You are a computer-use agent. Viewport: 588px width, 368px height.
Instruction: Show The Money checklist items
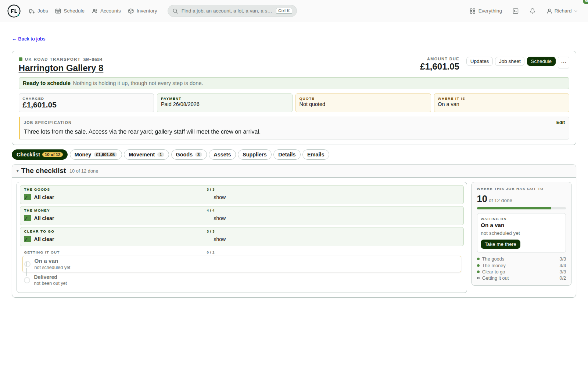(x=220, y=218)
